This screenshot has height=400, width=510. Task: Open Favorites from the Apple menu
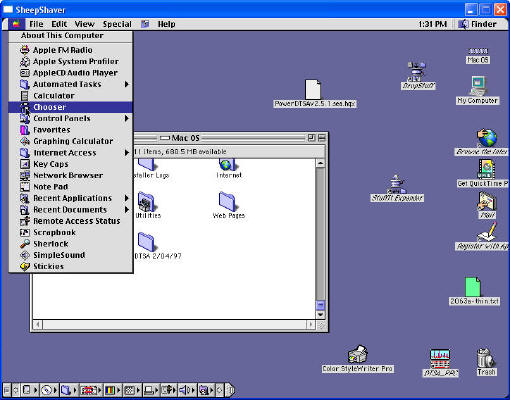click(71, 130)
